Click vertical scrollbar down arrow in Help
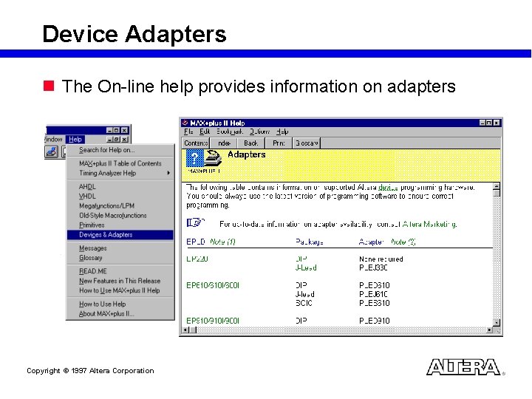532x399 pixels. point(497,323)
